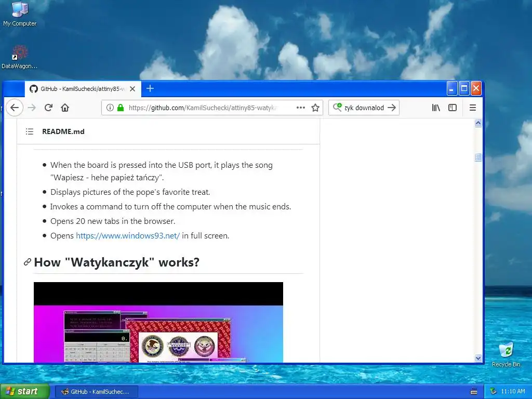Follow the windows93.net hyperlink
Screen dimensions: 532x399
pyautogui.click(x=128, y=236)
